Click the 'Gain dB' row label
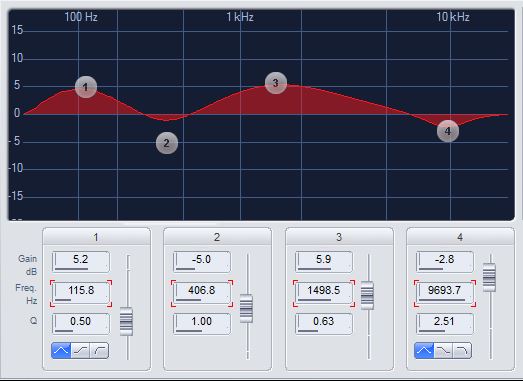The image size is (523, 381). click(x=28, y=265)
